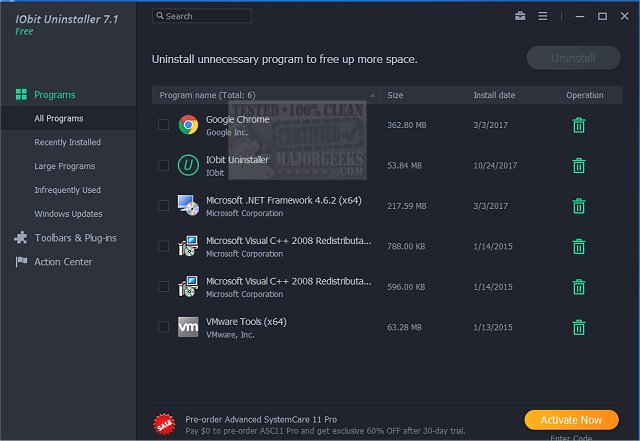
Task: Click the puzzle piece Toolbars & Plug-ins icon
Action: (21, 238)
